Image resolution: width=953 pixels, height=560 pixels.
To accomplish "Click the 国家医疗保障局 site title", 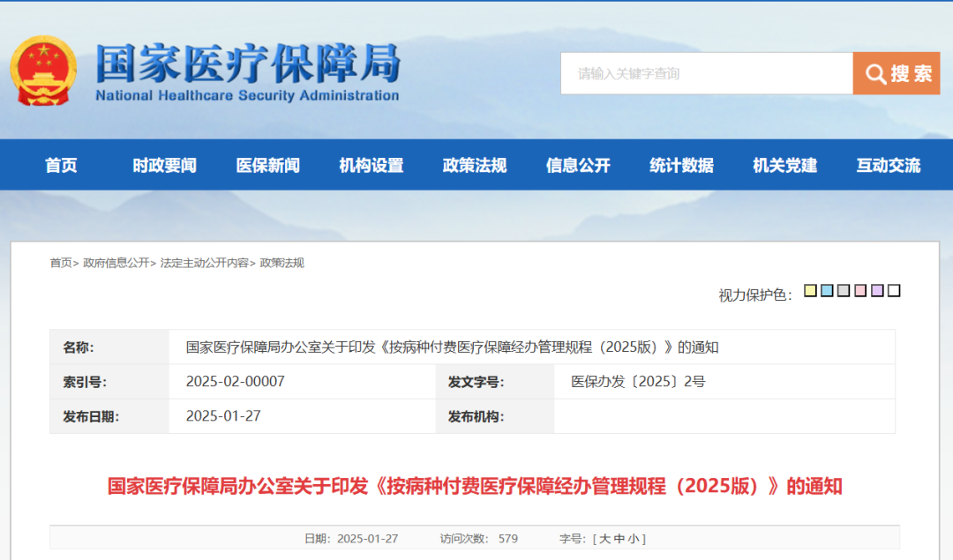I will pyautogui.click(x=248, y=63).
